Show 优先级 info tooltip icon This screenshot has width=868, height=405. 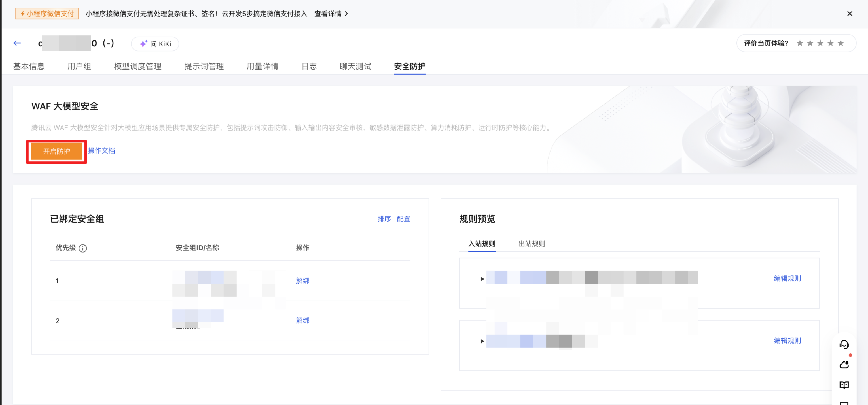click(82, 248)
